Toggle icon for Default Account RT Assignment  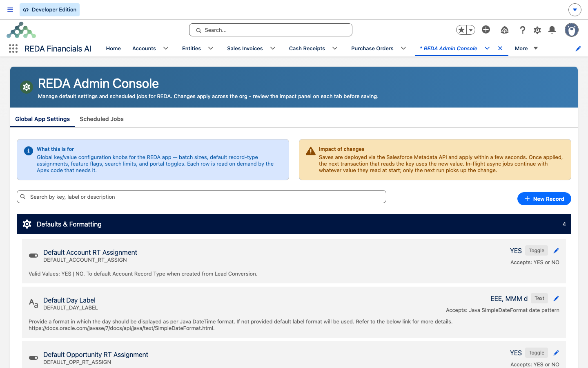pos(33,256)
